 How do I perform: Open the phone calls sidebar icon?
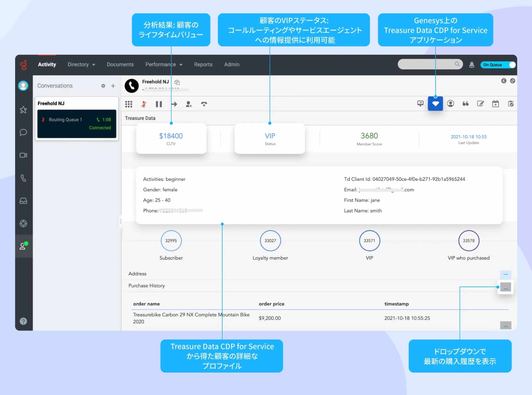[23, 178]
